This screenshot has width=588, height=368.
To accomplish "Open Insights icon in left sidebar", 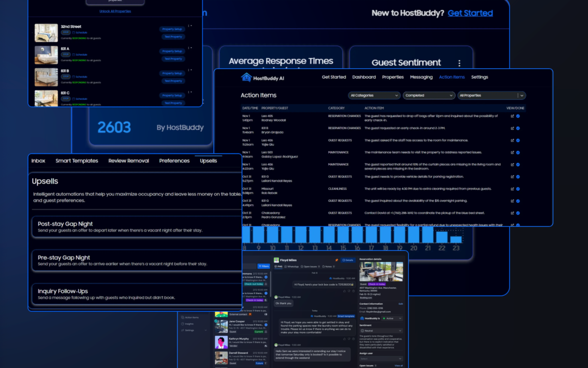I will click(183, 323).
